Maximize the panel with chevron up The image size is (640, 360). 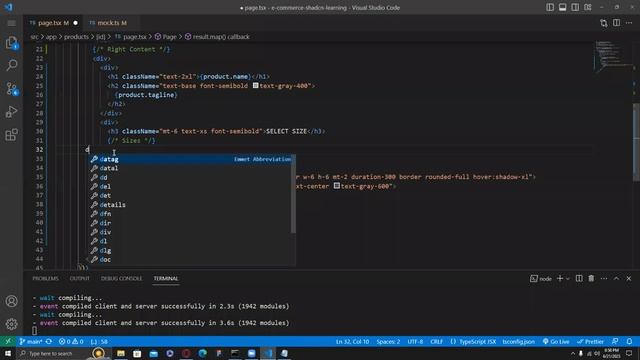tap(616, 278)
